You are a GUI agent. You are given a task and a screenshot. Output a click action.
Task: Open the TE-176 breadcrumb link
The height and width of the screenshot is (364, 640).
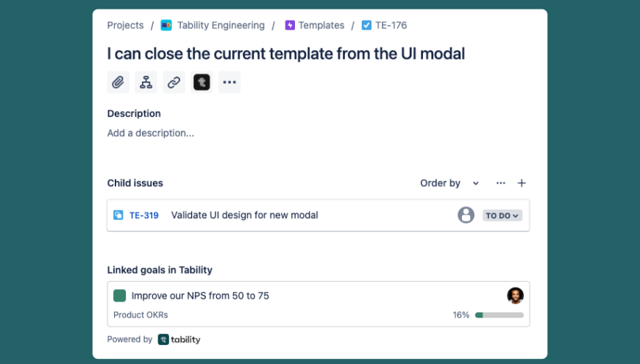point(391,25)
